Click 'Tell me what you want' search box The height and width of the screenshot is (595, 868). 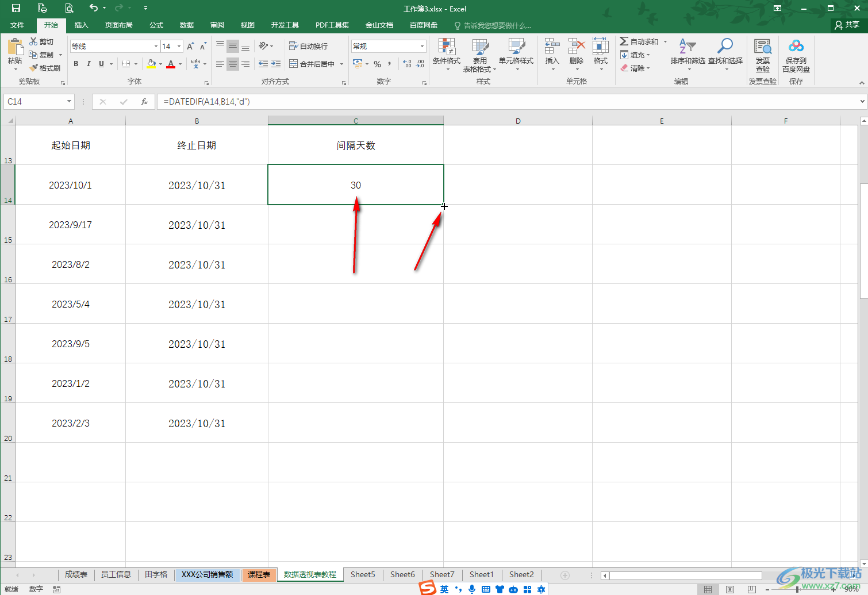tap(493, 25)
